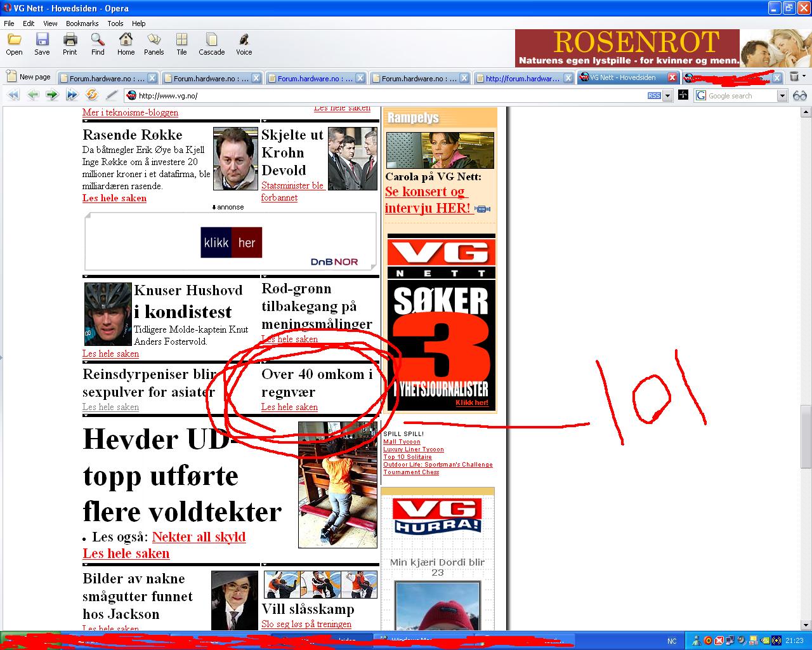Open the Tournament Chess game link
Viewport: 812px width, 650px height.
coord(411,472)
